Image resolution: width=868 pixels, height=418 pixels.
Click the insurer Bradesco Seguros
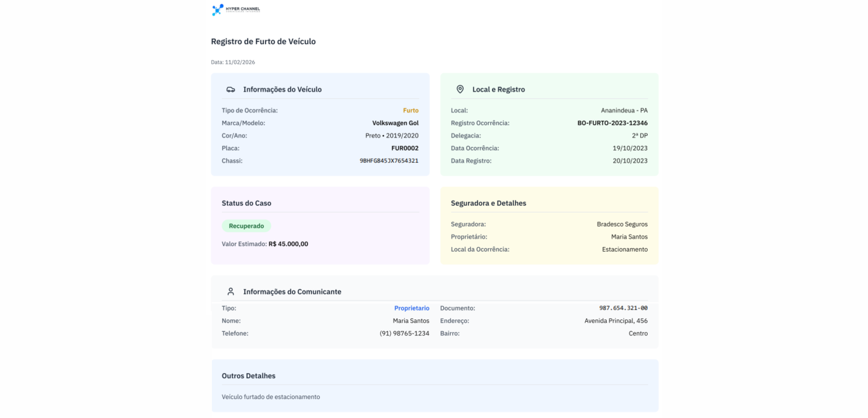(x=622, y=224)
